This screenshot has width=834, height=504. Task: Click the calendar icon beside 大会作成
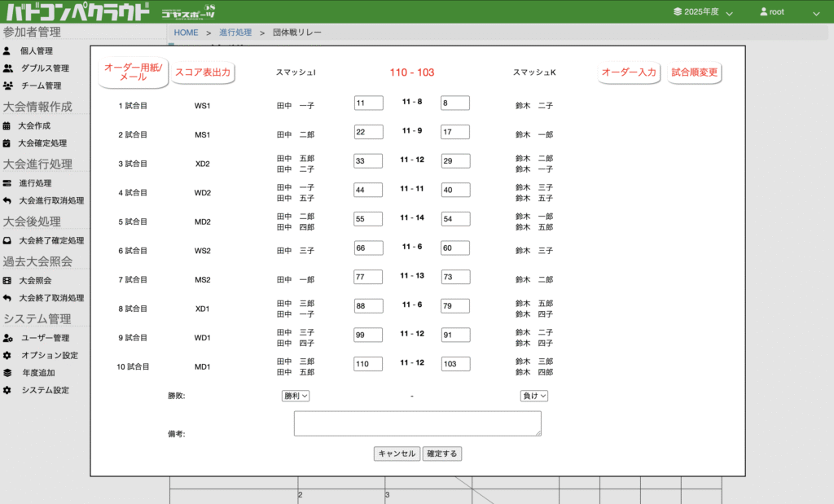click(7, 125)
